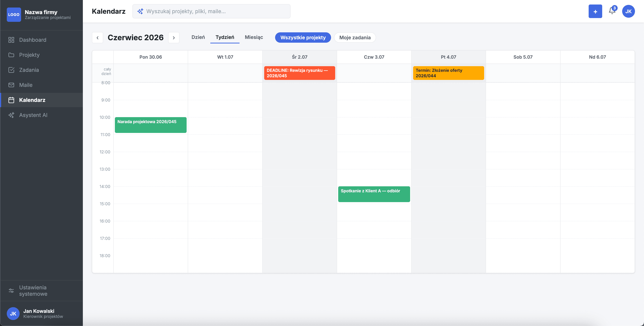This screenshot has width=644, height=326.
Task: Enable the Wszystkie projekty filter
Action: coord(303,37)
